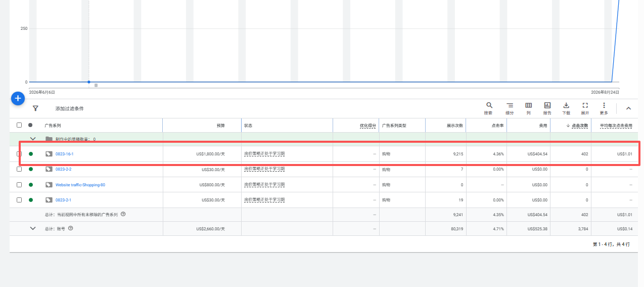Click 出价策略正在学习期 status for 0823-2-2

click(x=264, y=169)
